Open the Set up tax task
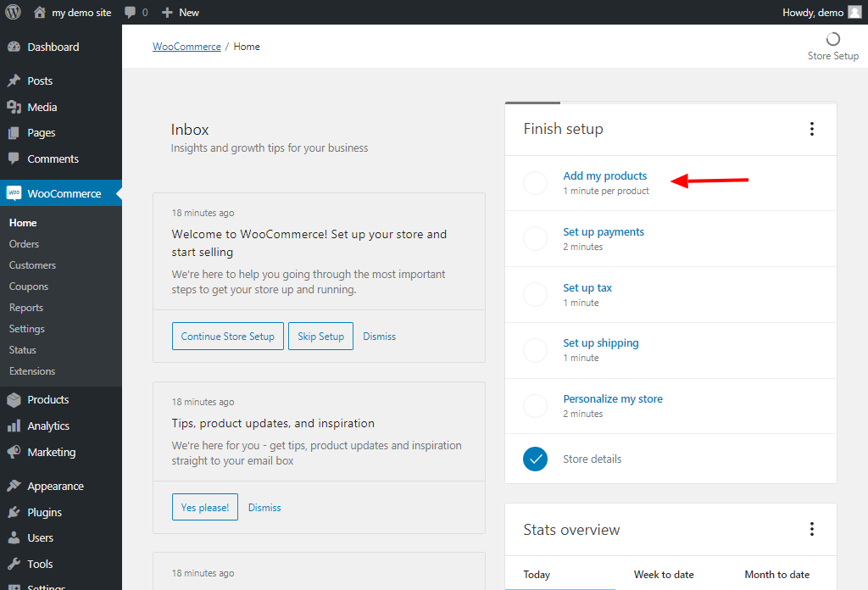The image size is (868, 590). 587,288
